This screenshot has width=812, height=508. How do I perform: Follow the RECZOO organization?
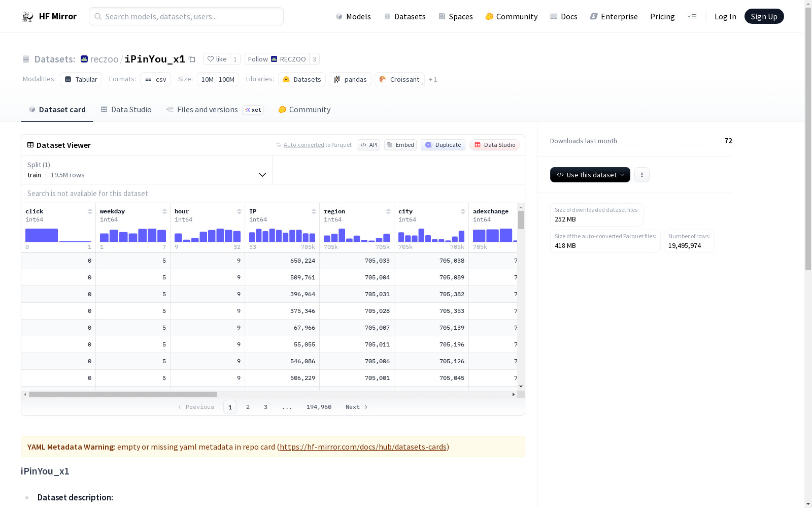tap(277, 59)
